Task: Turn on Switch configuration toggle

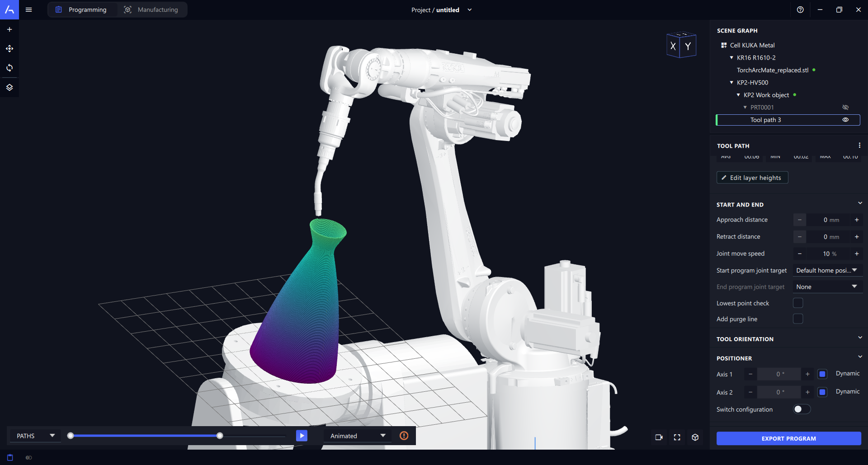Action: [x=802, y=409]
